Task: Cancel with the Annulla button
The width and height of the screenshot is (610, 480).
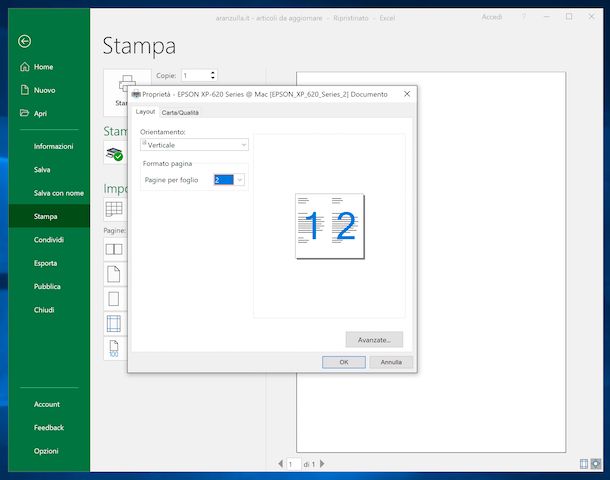Action: coord(391,362)
